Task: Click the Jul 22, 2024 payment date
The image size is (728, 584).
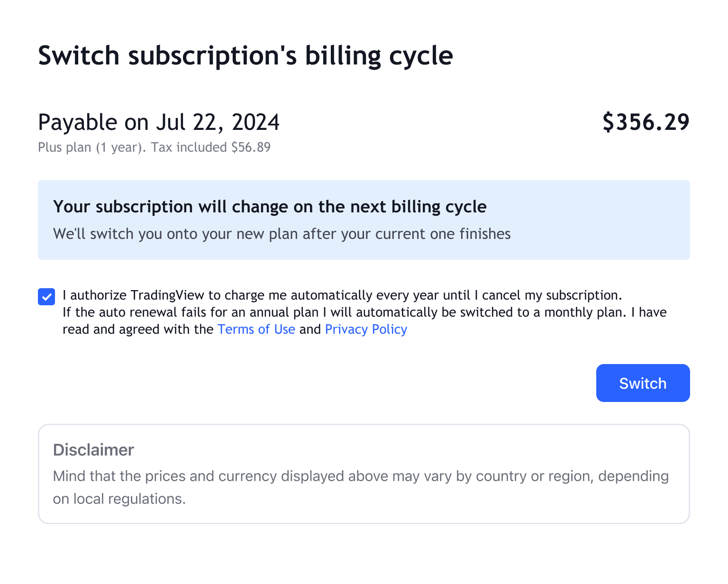Action: coord(218,122)
